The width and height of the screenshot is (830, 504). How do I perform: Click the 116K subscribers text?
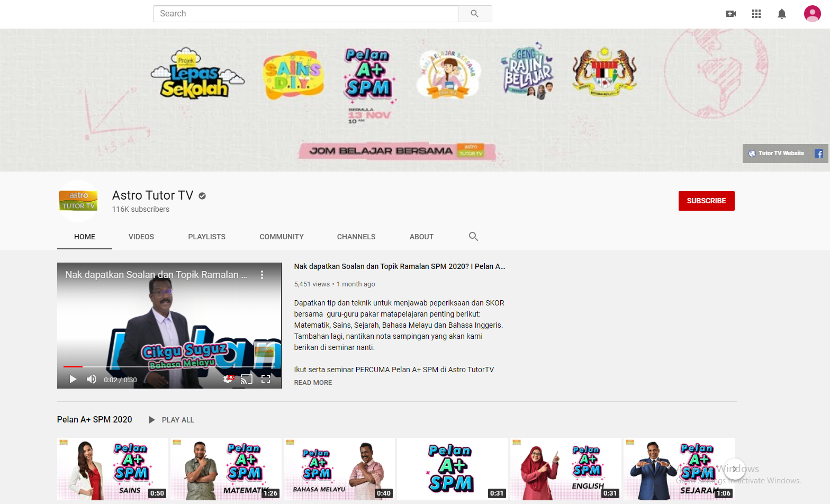point(141,209)
